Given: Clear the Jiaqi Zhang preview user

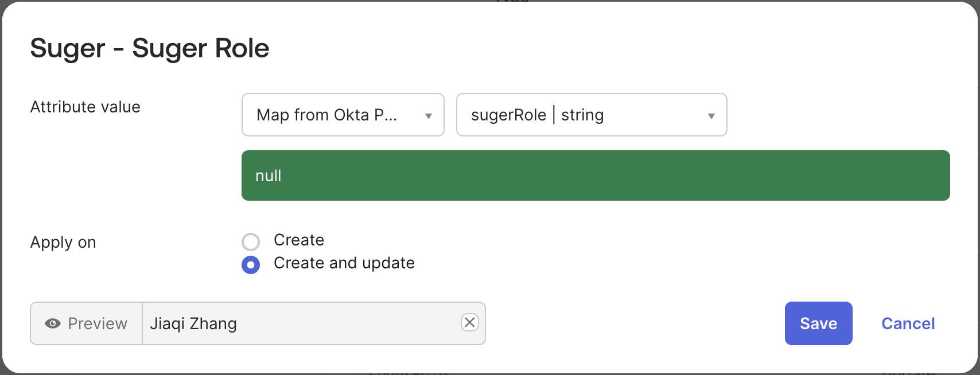Looking at the screenshot, I should (x=469, y=323).
